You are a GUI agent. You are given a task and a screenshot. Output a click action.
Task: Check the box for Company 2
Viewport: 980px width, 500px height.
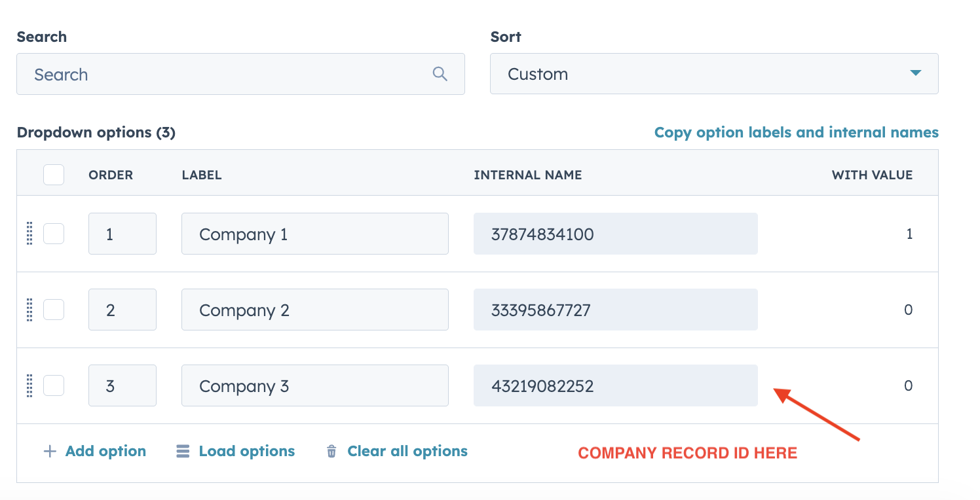click(x=54, y=310)
